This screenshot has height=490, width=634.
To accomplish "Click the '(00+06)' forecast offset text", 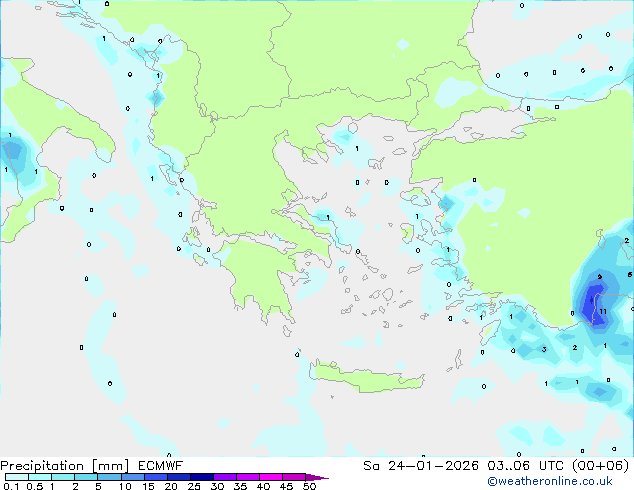I will [600, 466].
